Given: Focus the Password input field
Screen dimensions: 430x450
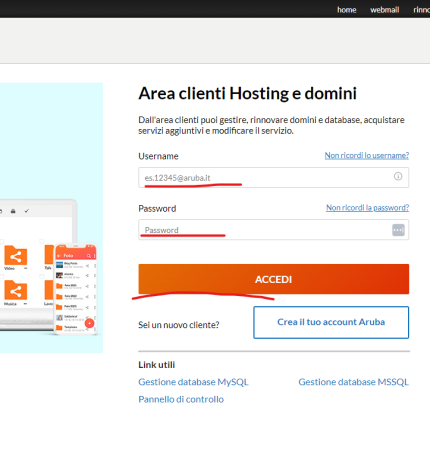Looking at the screenshot, I should point(274,230).
